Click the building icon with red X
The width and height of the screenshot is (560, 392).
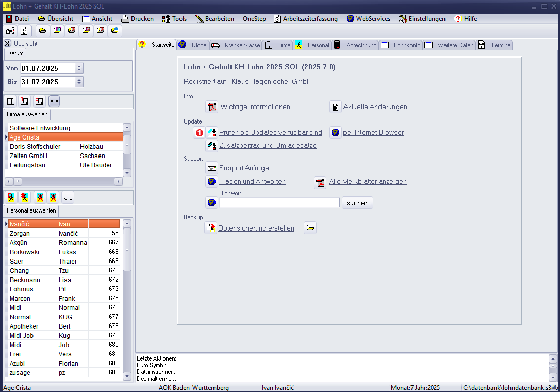point(39,101)
